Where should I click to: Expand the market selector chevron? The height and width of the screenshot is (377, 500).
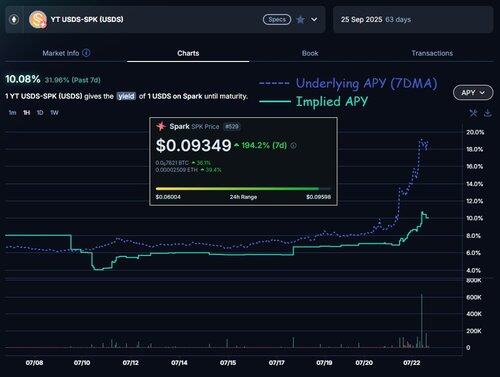[314, 20]
